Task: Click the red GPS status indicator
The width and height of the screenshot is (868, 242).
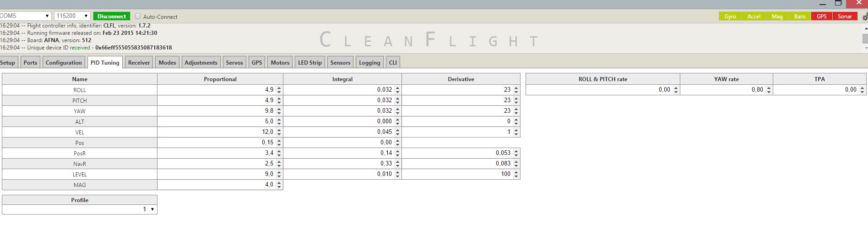Action: pyautogui.click(x=822, y=16)
